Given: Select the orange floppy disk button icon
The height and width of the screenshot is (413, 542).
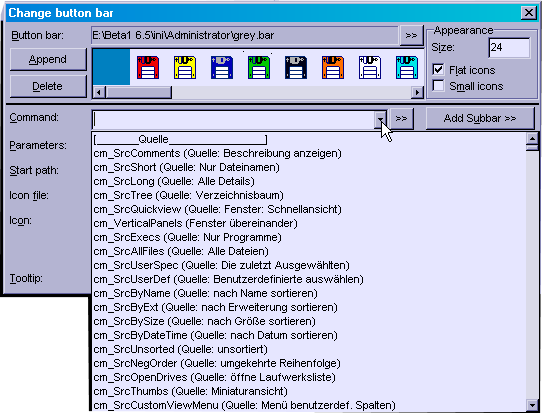Looking at the screenshot, I should coord(333,67).
